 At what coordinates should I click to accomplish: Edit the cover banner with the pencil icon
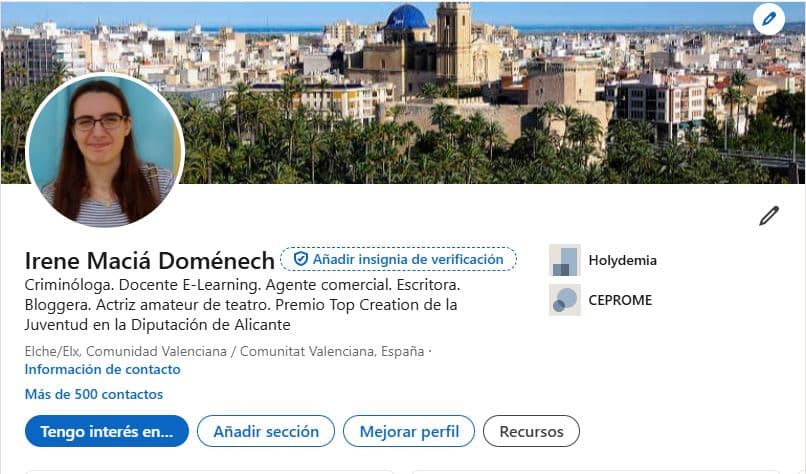[x=768, y=20]
